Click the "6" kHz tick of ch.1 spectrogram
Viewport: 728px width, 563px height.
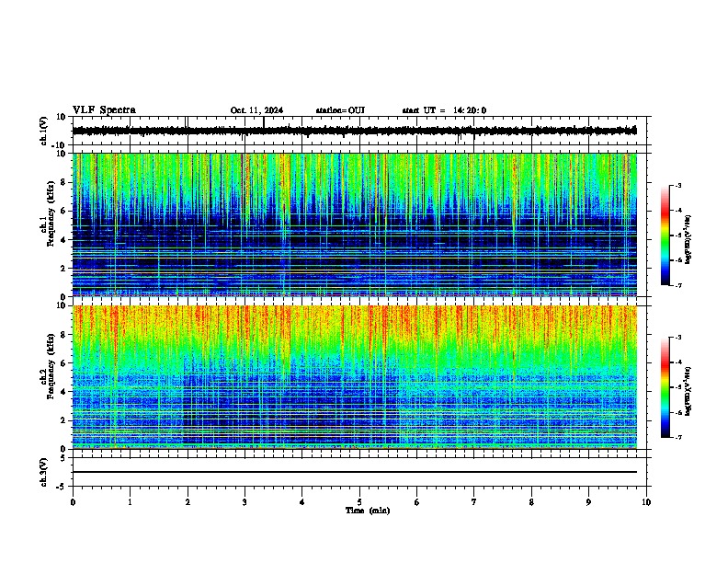(64, 211)
